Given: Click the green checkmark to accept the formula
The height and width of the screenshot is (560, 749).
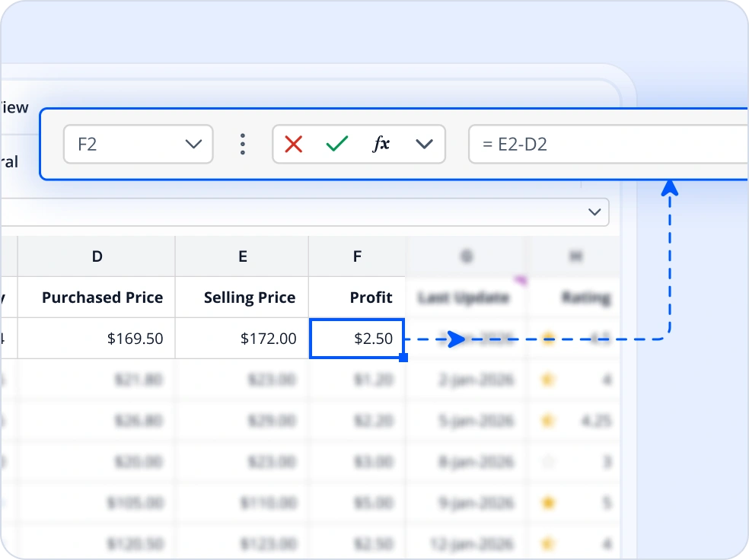Looking at the screenshot, I should point(337,144).
